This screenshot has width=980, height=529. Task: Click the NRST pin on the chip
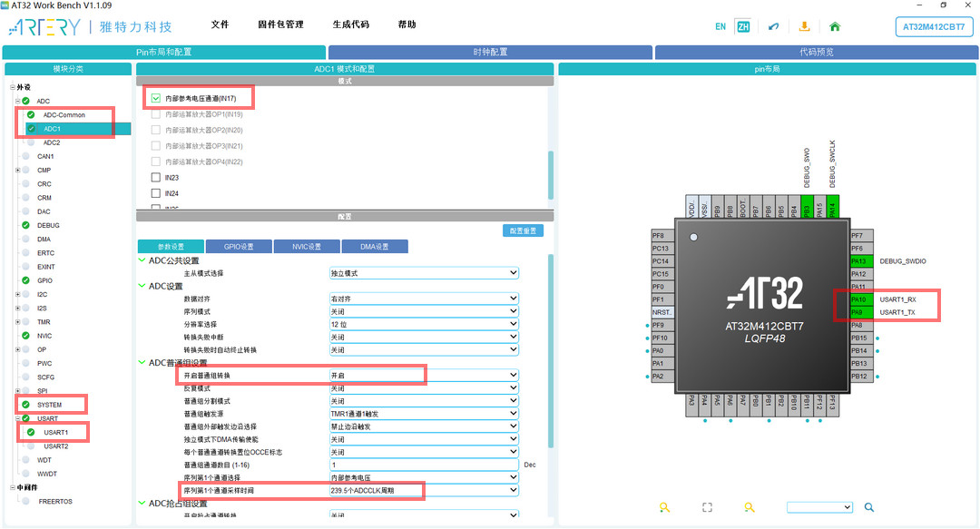click(662, 312)
